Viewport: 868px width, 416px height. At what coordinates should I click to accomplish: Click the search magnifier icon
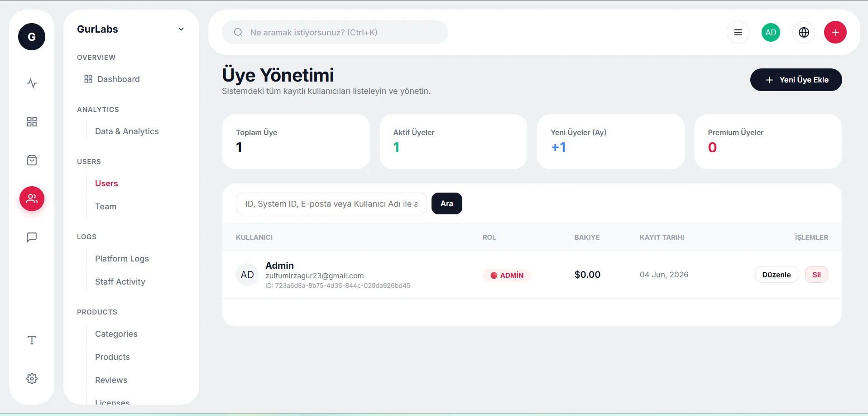click(x=238, y=32)
